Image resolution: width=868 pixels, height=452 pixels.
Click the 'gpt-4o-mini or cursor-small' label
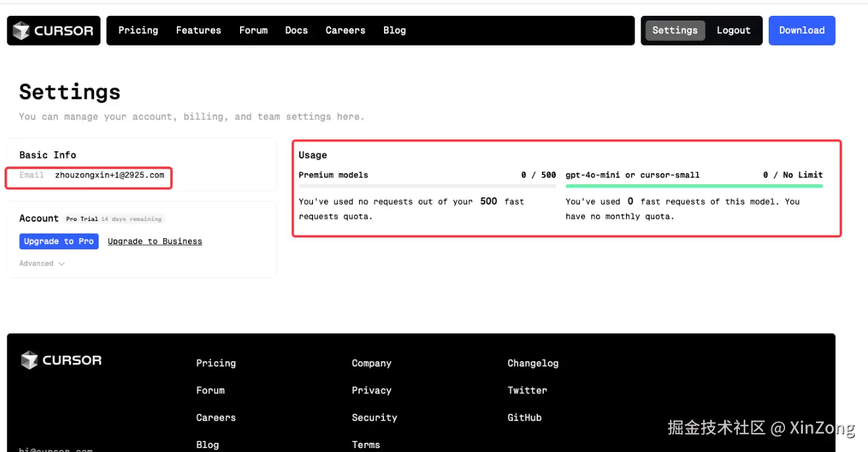[x=633, y=175]
